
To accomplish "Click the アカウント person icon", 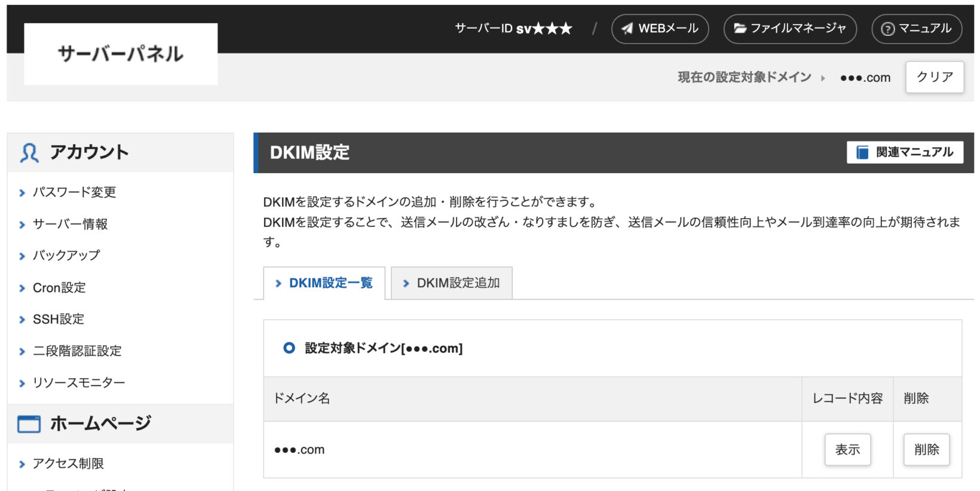I will click(x=29, y=153).
